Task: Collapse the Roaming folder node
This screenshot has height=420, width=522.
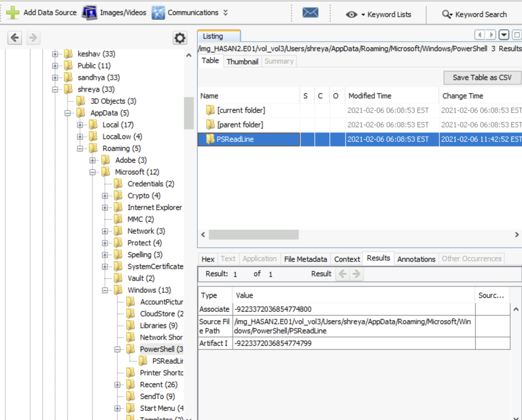Action: (80, 148)
